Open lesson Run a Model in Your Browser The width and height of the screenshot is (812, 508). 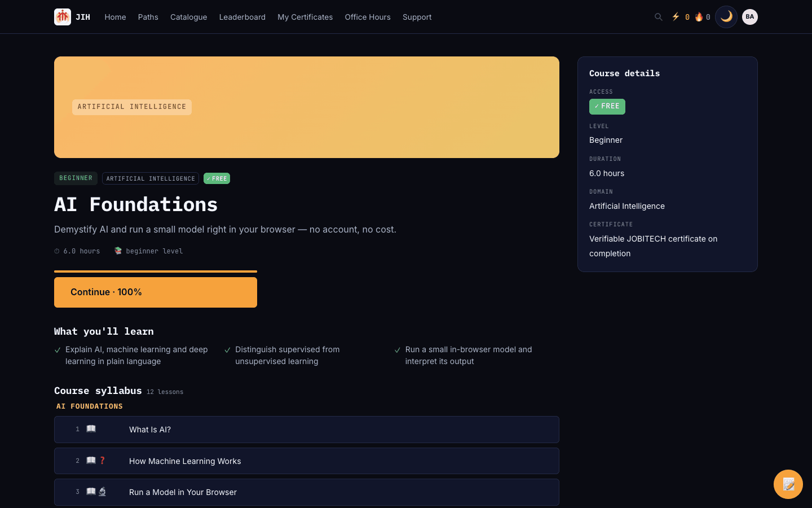(307, 492)
